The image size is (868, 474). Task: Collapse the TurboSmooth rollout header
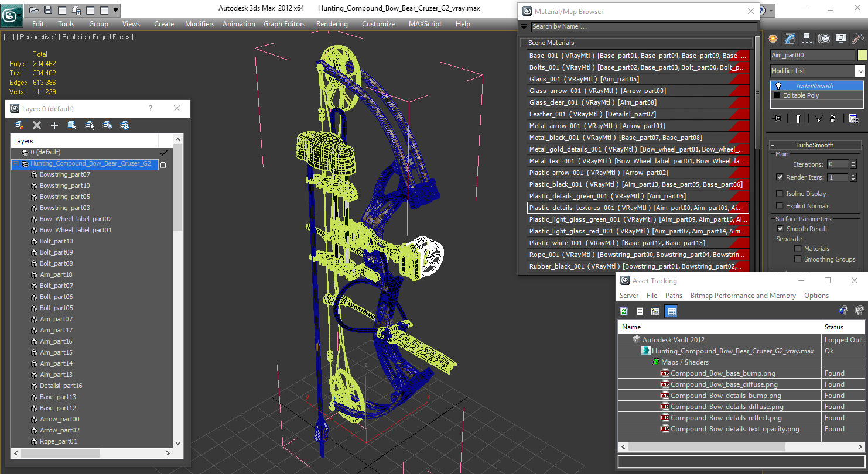pyautogui.click(x=815, y=145)
